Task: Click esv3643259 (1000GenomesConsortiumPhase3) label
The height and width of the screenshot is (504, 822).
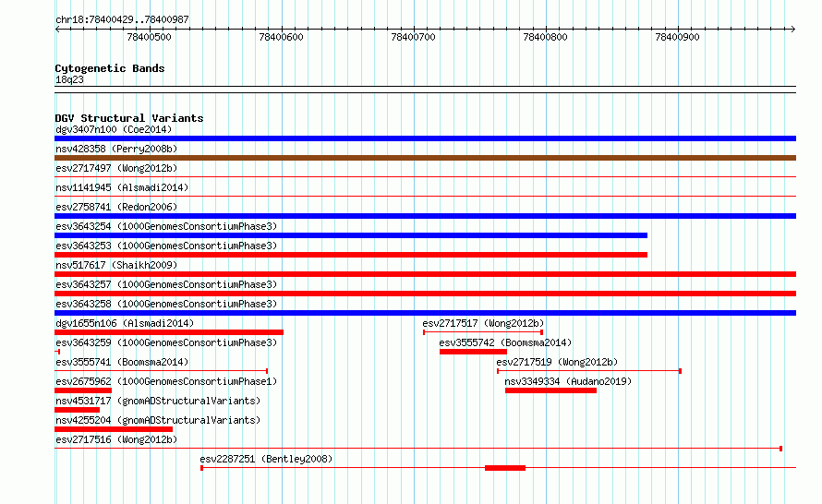Action: 166,342
